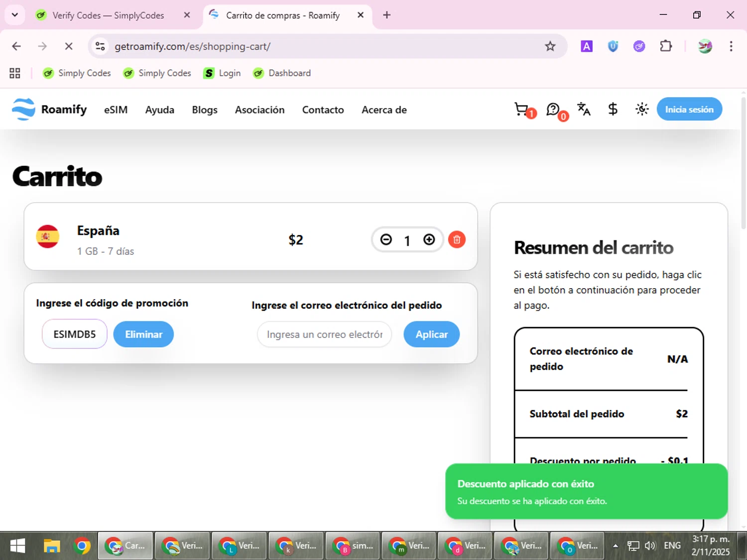
Task: Click the Spain flag icon
Action: pyautogui.click(x=48, y=236)
